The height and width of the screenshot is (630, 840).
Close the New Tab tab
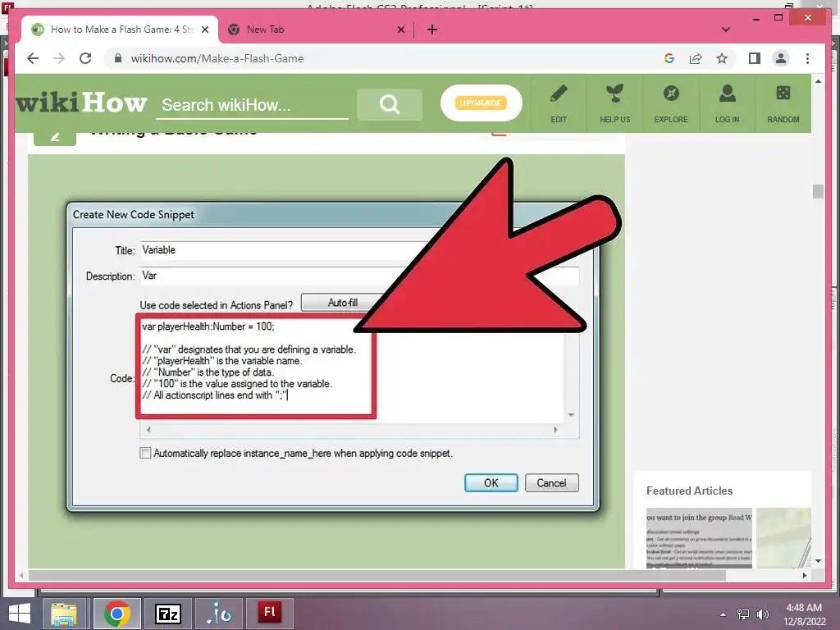point(400,30)
